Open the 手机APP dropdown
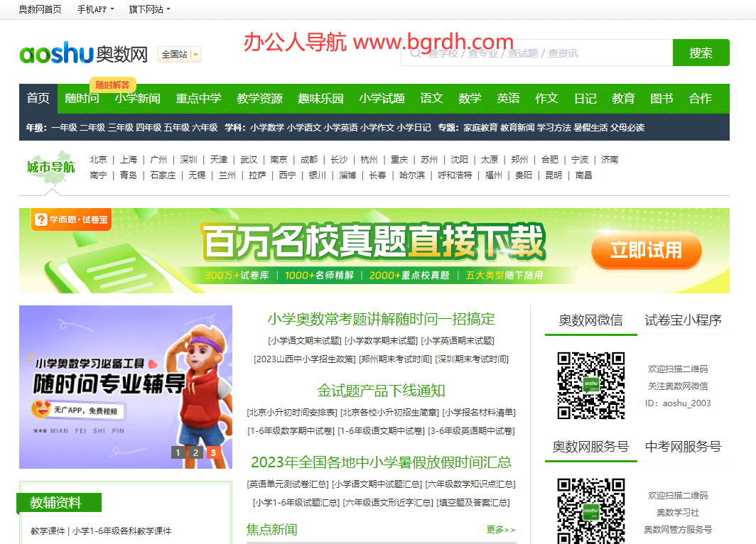Viewport: 756px width, 544px height. point(94,9)
